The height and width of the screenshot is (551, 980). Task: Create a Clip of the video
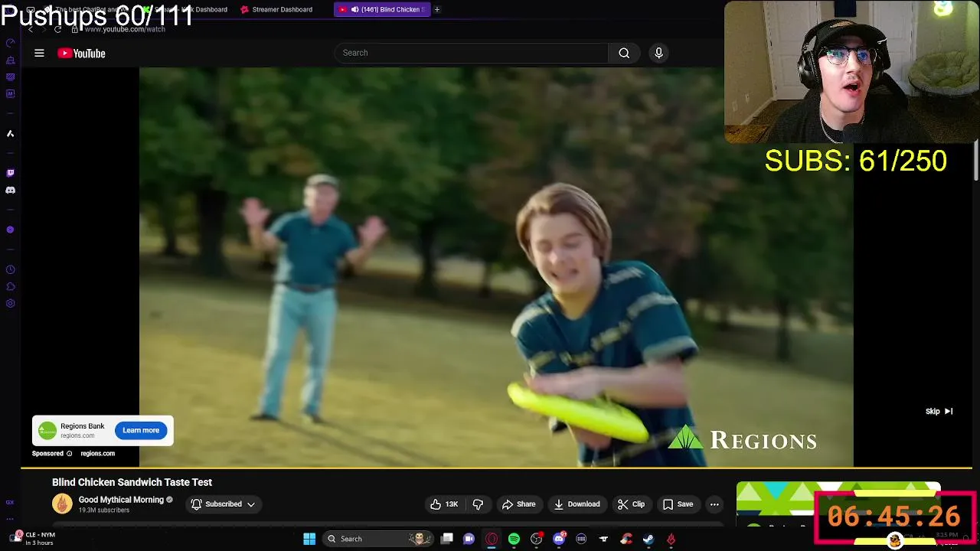click(x=632, y=504)
